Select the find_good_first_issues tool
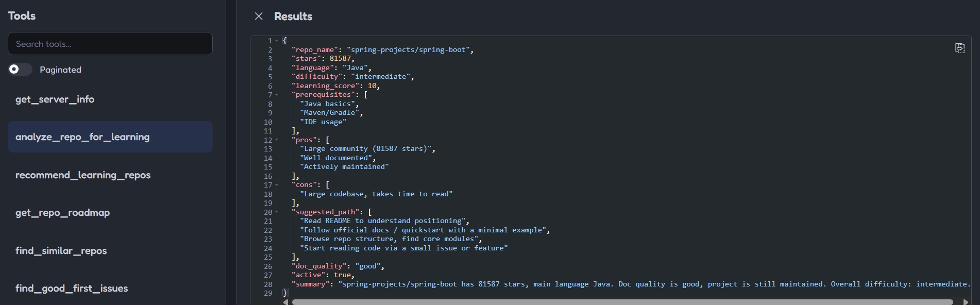Viewport: 980px width, 305px height. point(110,289)
